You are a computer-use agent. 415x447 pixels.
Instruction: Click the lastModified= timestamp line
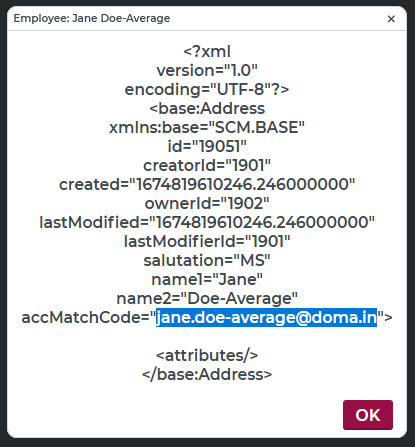tap(207, 223)
